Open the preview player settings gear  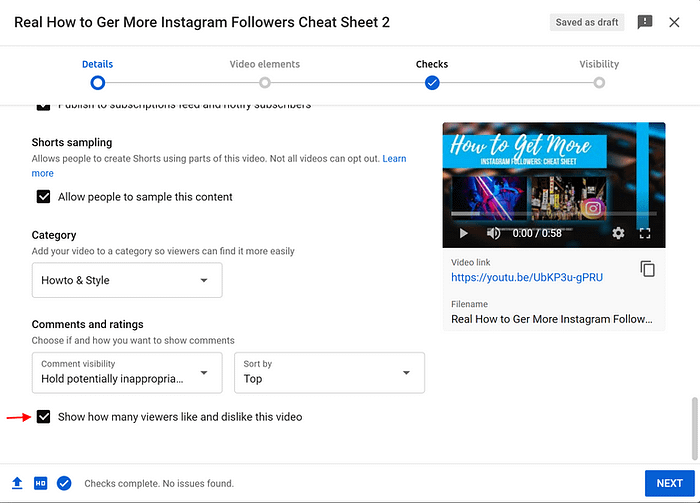(x=618, y=233)
